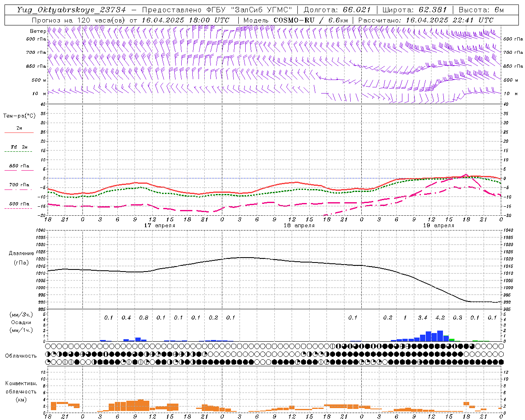Click the 4.2 precipitation value

440,318
